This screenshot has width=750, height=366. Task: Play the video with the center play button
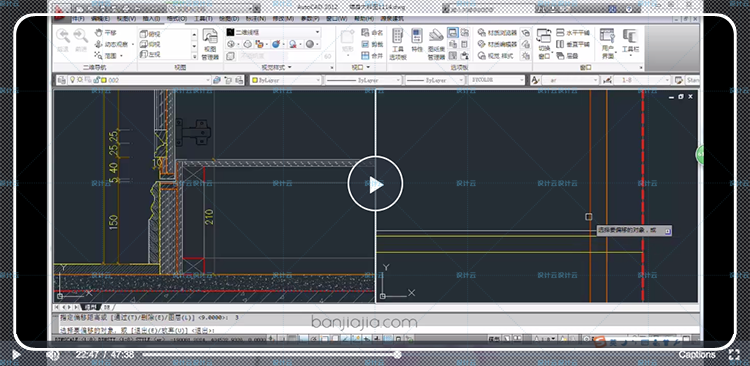coord(375,184)
